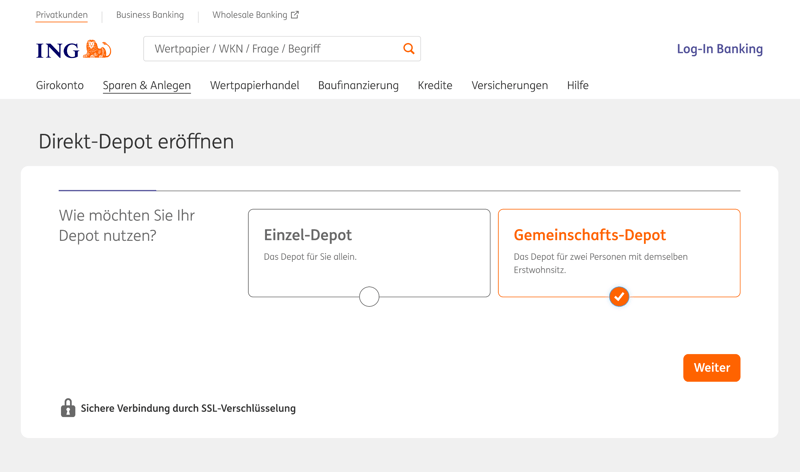This screenshot has height=472, width=800.
Task: Click the Log-In Banking link
Action: [719, 49]
